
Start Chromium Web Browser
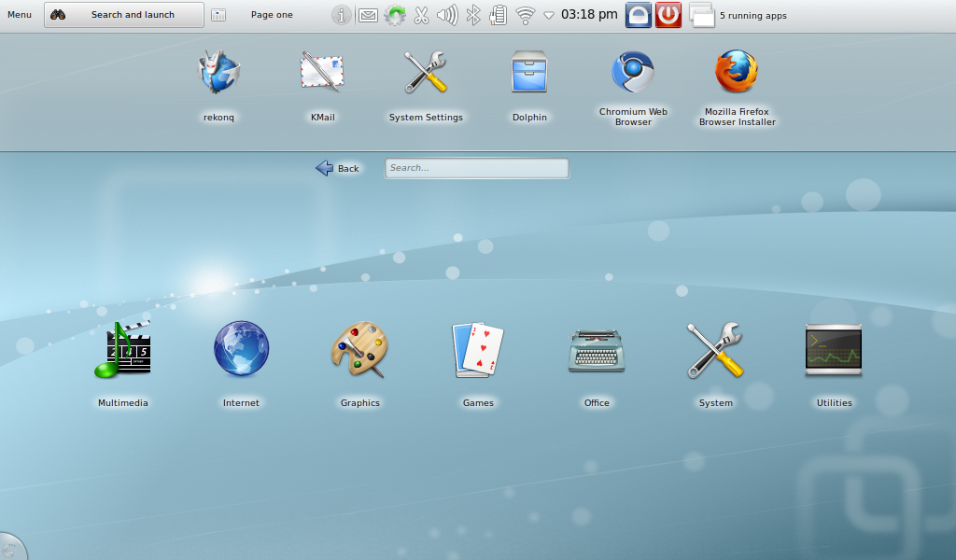(x=633, y=73)
